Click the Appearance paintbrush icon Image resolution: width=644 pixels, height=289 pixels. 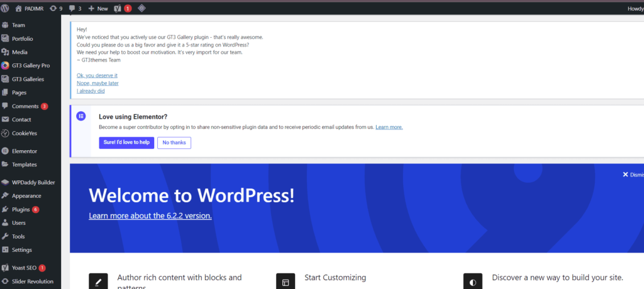click(5, 196)
